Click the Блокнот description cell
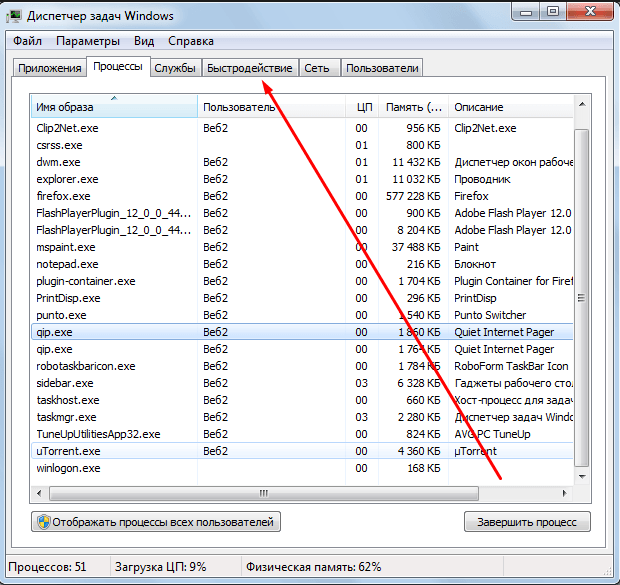This screenshot has height=585, width=620. pos(475,264)
